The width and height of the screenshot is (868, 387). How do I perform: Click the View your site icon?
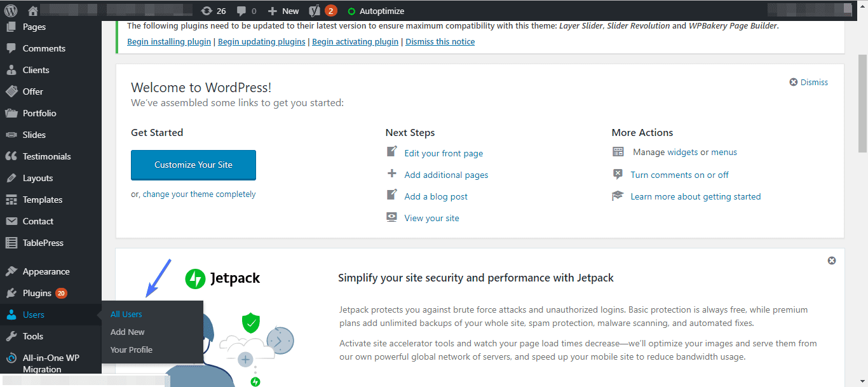click(x=392, y=217)
